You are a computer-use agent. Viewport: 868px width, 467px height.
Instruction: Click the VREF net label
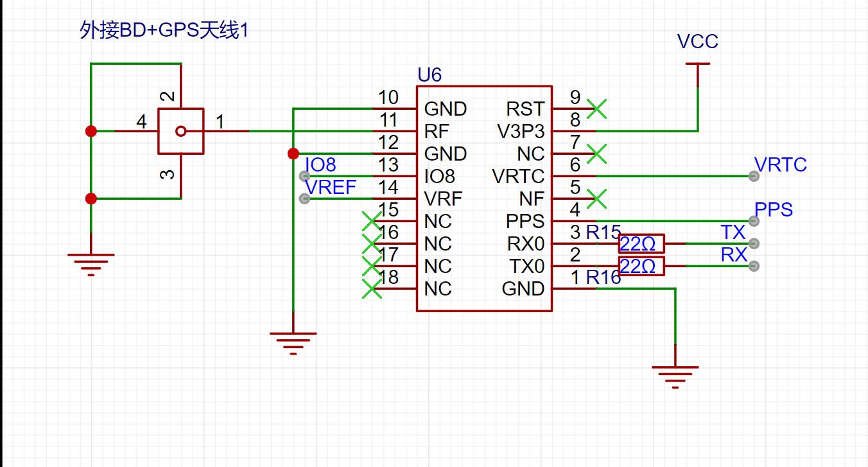coord(331,188)
